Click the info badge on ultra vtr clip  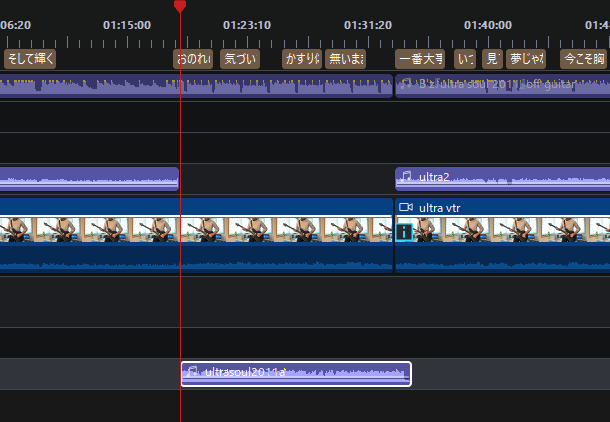pyautogui.click(x=404, y=232)
